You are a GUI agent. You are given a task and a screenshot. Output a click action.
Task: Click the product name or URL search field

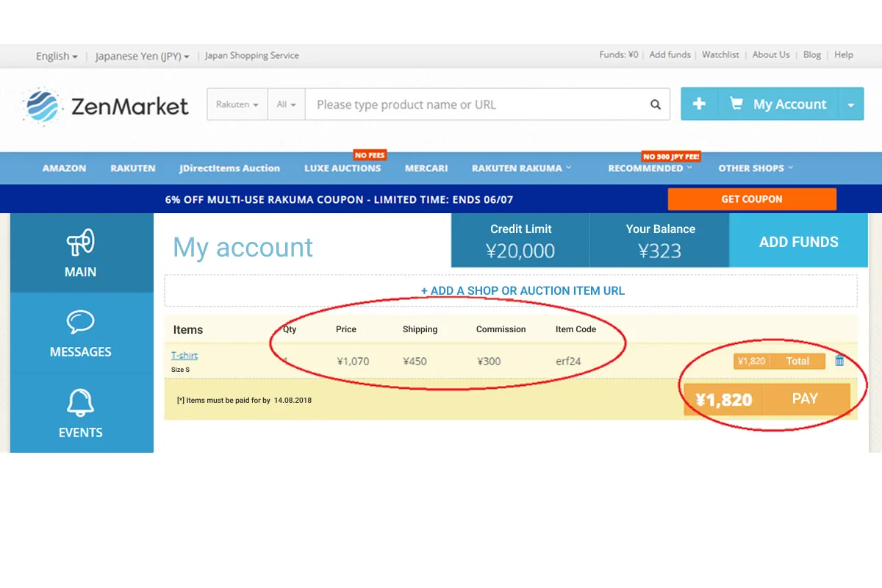(x=473, y=104)
